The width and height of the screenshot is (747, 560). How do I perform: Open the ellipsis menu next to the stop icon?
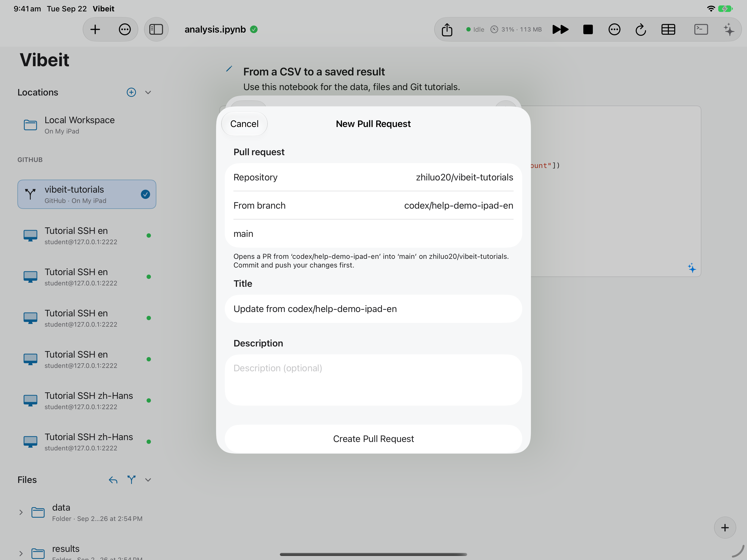tap(614, 29)
